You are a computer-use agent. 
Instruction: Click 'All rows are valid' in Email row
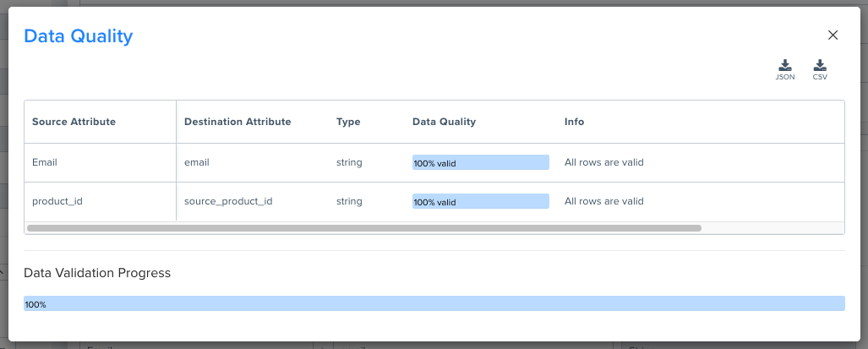click(604, 162)
